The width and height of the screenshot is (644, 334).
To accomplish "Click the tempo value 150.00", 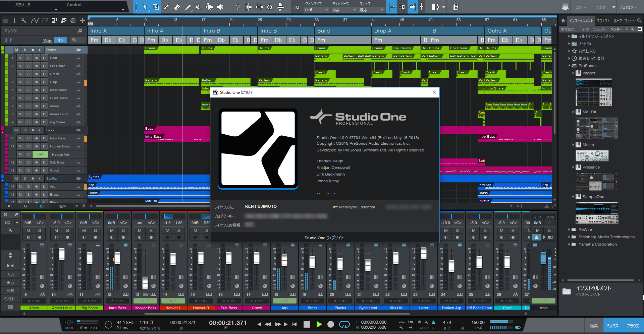I will click(x=478, y=322).
